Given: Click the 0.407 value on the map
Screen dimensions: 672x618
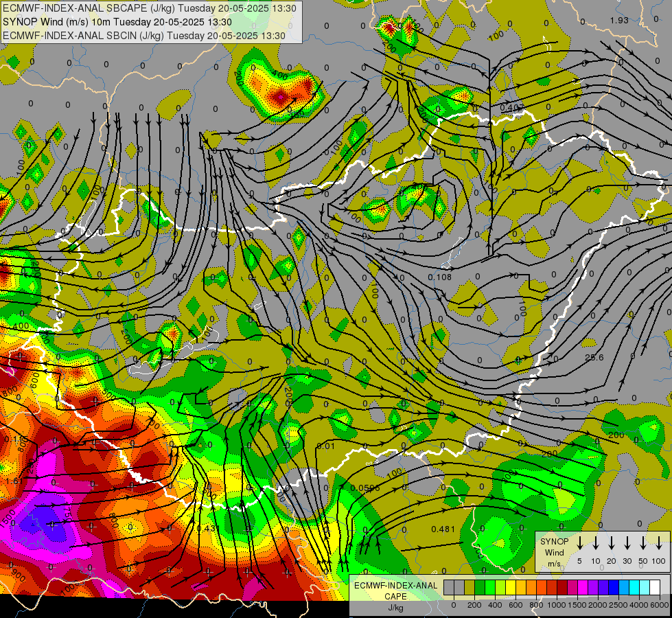Looking at the screenshot, I should coord(512,107).
